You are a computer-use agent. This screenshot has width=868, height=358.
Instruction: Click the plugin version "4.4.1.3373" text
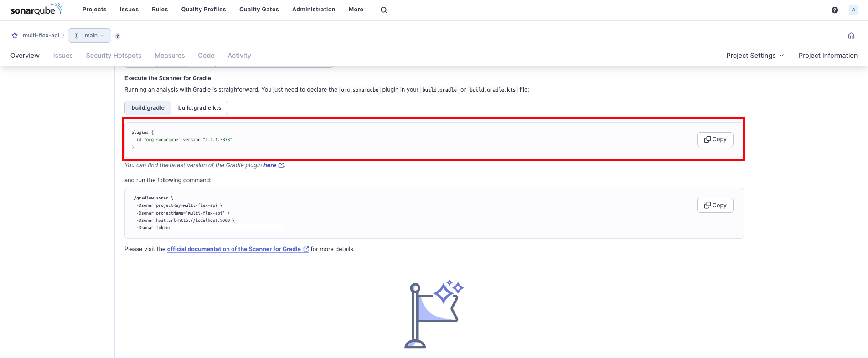click(217, 140)
